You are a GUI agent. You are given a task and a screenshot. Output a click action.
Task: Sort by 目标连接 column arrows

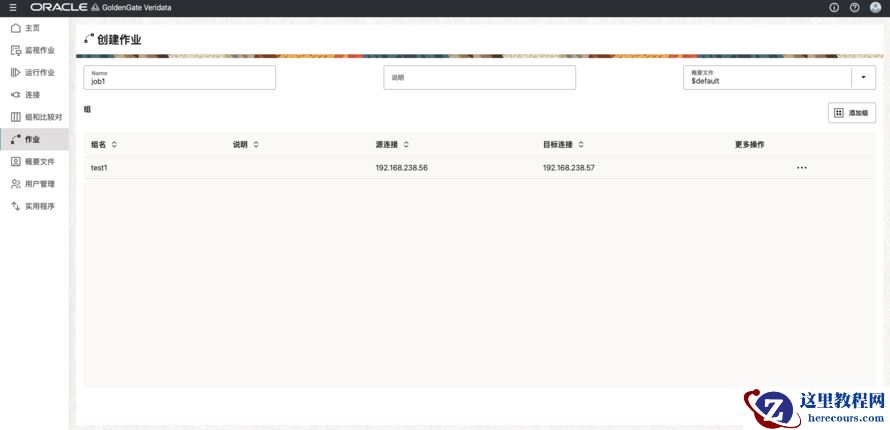[581, 145]
